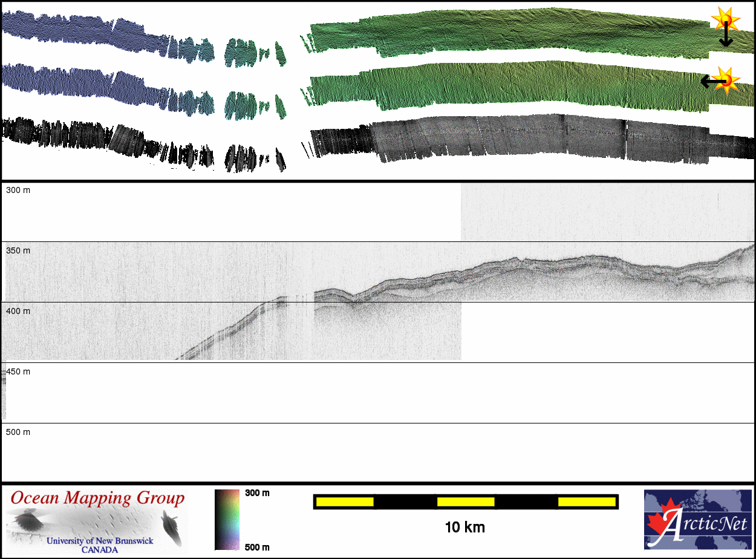Click the 350 m depth label in profile
Viewport: 756px width, 559px height.
pyautogui.click(x=18, y=250)
